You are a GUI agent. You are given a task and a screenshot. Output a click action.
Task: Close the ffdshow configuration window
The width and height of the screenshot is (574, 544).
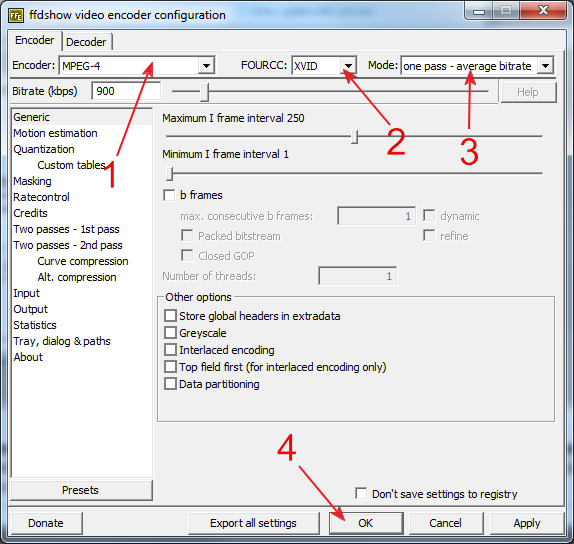click(x=544, y=10)
